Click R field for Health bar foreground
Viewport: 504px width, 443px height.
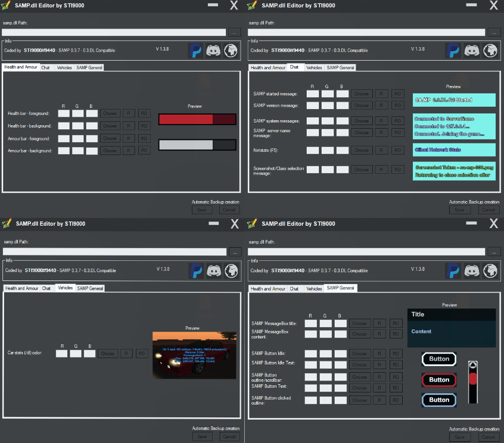coord(64,113)
